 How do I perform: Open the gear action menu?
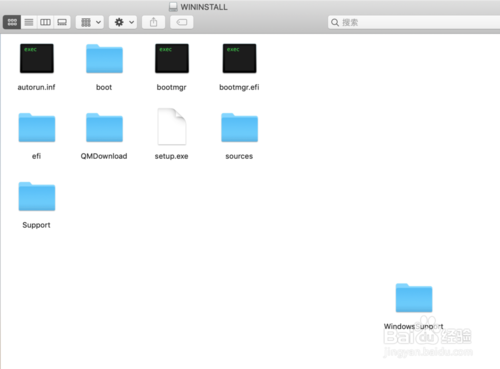click(123, 22)
